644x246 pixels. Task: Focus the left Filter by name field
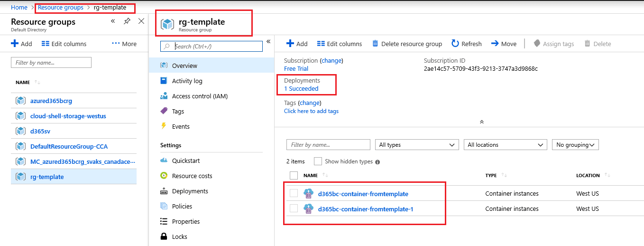[51, 62]
